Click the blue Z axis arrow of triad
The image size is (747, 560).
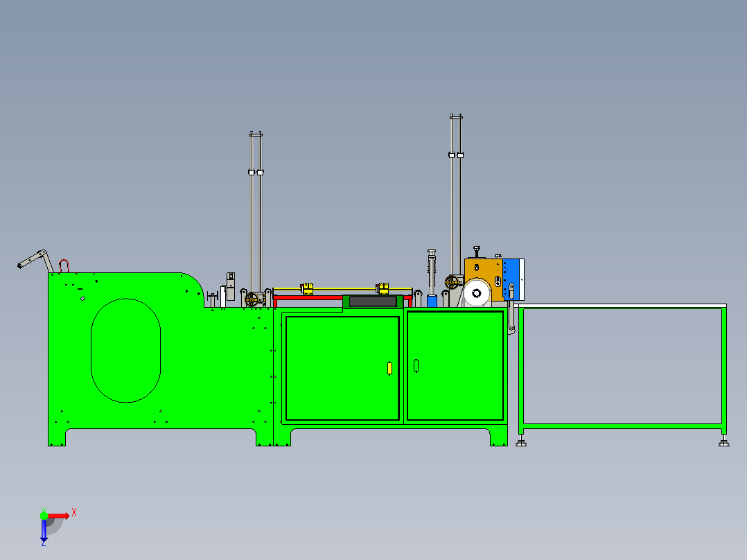pos(44,530)
